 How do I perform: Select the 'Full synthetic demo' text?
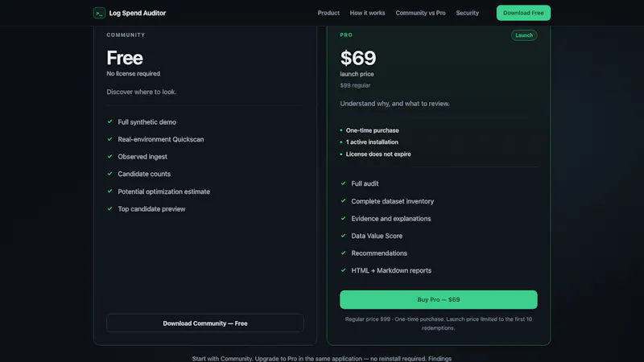[147, 122]
